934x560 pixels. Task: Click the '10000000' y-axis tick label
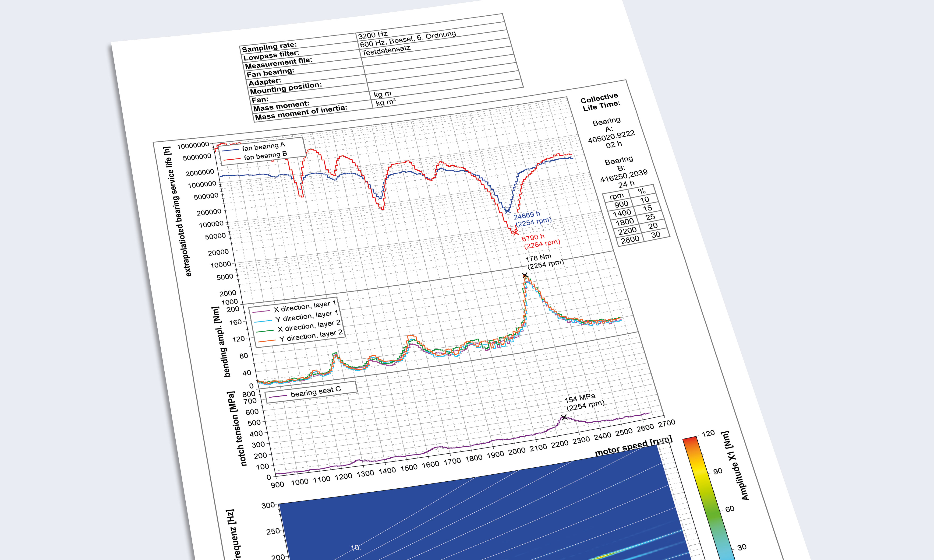point(193,146)
